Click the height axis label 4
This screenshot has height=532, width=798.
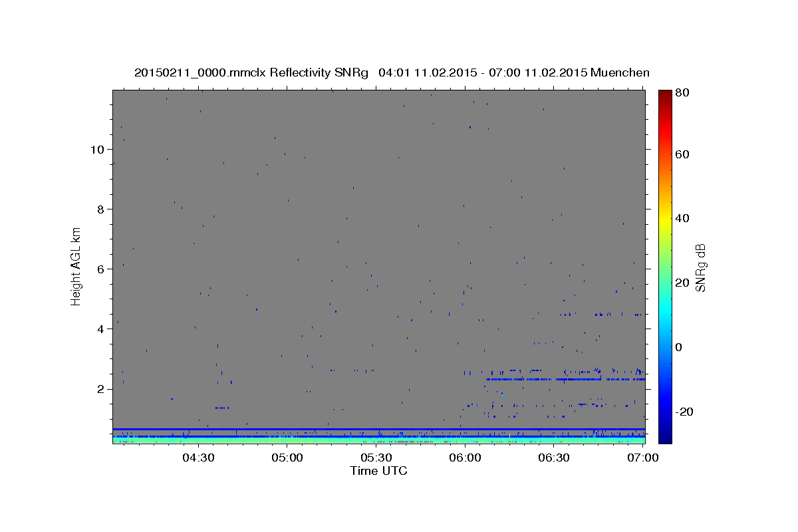(100, 329)
